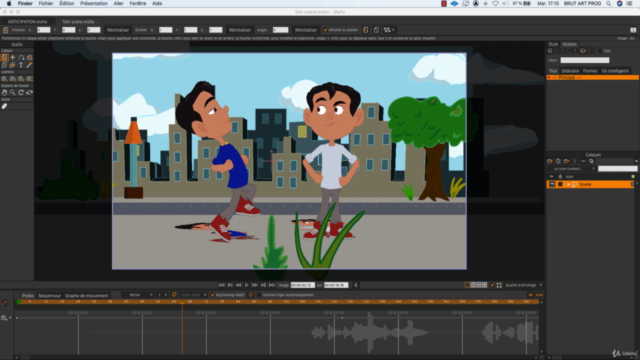Select the Eyedropper tool in the toolbox
640x360 pixels.
pos(29,65)
